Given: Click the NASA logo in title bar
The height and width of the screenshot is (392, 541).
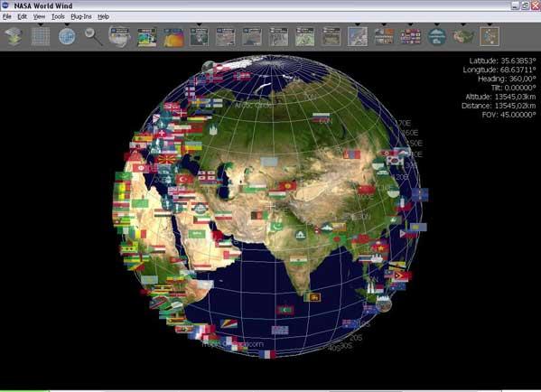Looking at the screenshot, I should (x=5, y=5).
